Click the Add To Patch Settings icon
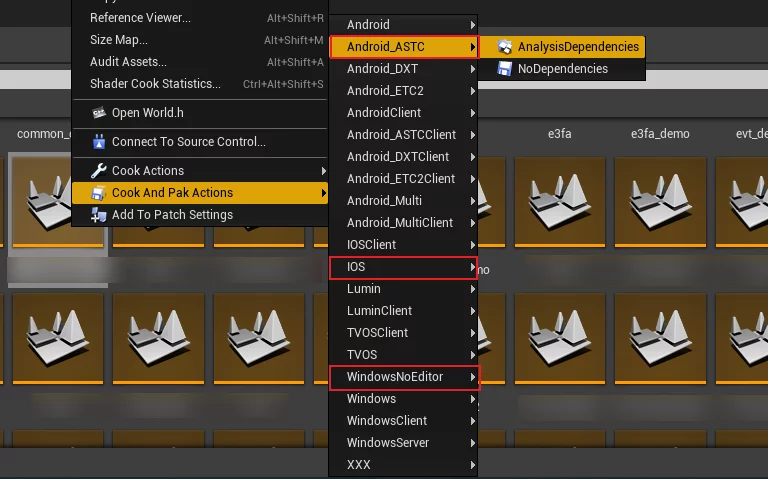The height and width of the screenshot is (479, 768). 98,215
